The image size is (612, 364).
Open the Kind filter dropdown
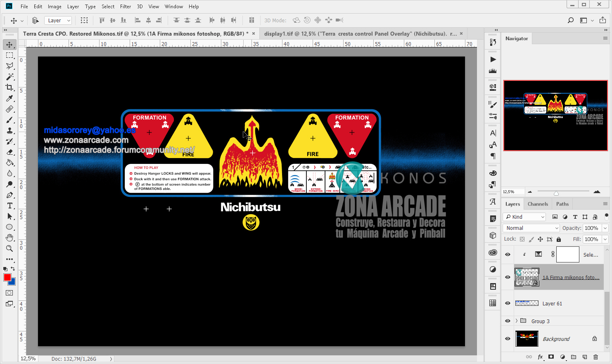tap(525, 217)
